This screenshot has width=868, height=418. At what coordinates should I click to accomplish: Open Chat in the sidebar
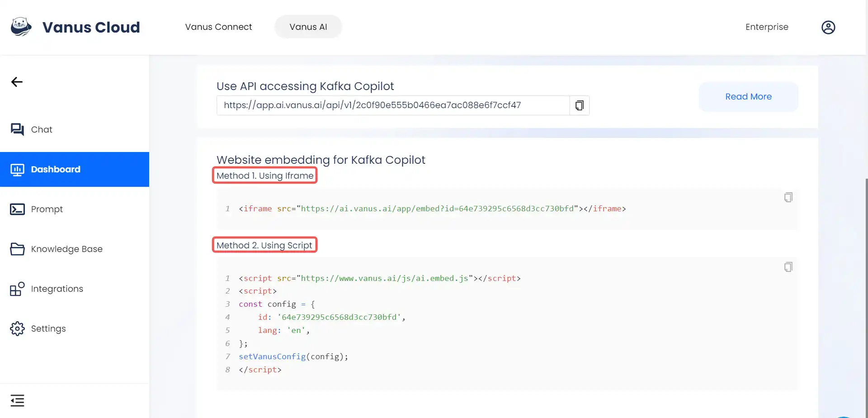75,129
